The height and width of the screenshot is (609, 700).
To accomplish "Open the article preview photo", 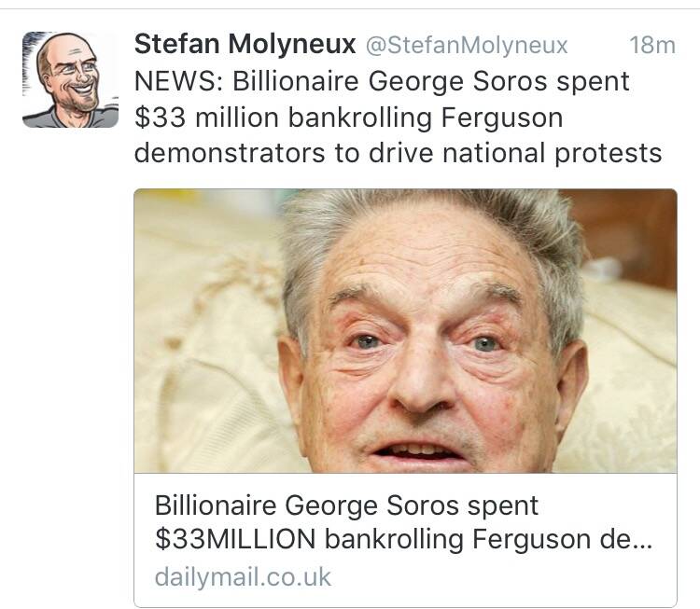I will [x=405, y=331].
